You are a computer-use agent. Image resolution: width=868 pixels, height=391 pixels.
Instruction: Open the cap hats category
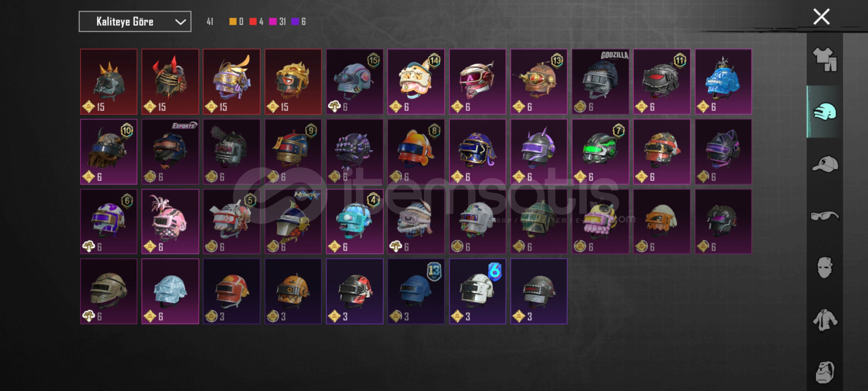click(825, 164)
